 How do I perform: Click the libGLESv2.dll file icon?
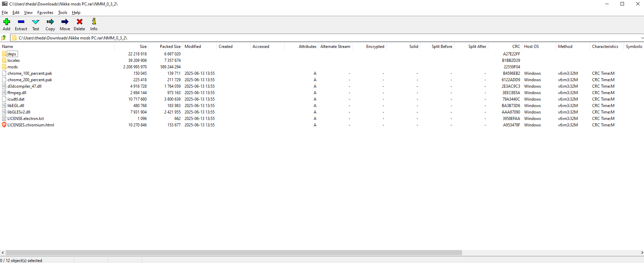click(4, 112)
